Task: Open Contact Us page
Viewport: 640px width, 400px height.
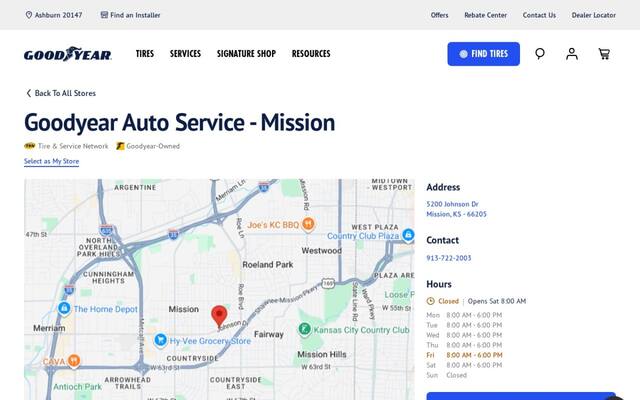Action: (x=539, y=15)
